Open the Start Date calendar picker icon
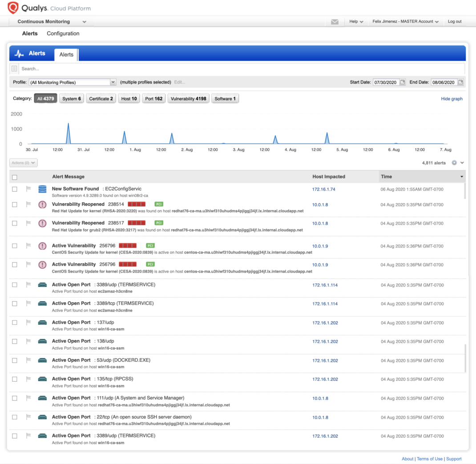Viewport: 476px width, 464px height. (403, 82)
